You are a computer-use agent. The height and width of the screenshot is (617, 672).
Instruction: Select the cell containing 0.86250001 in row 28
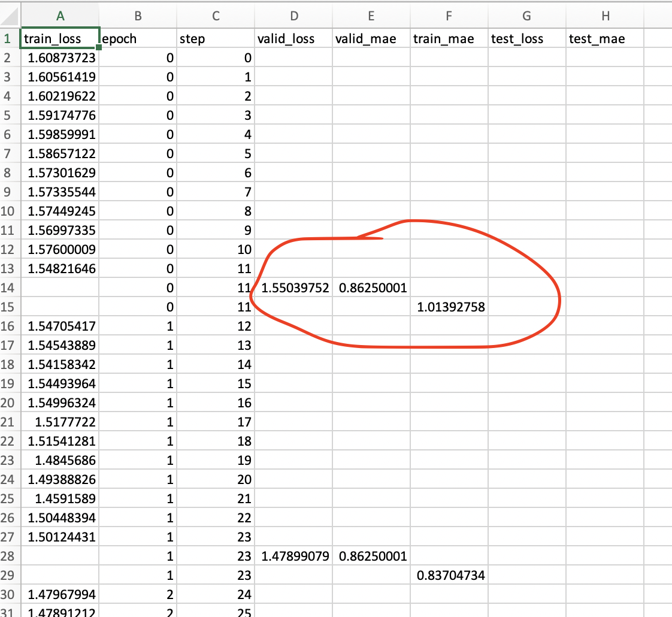(371, 556)
